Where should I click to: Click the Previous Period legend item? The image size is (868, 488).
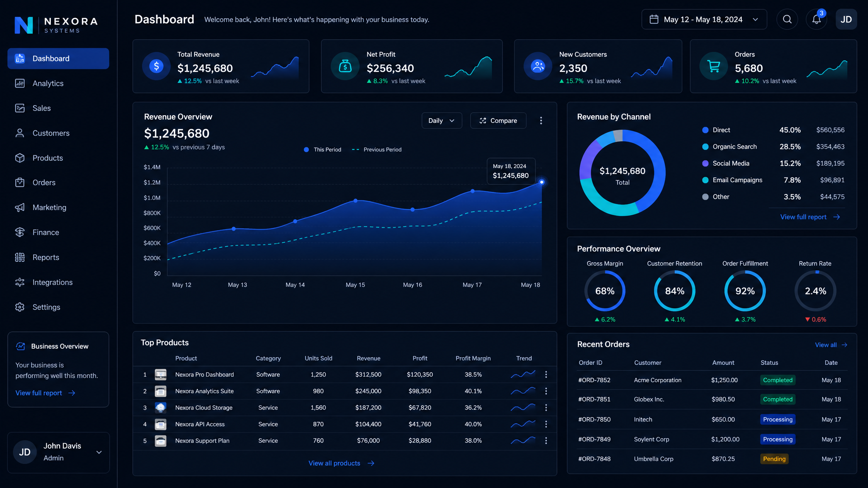pos(377,150)
